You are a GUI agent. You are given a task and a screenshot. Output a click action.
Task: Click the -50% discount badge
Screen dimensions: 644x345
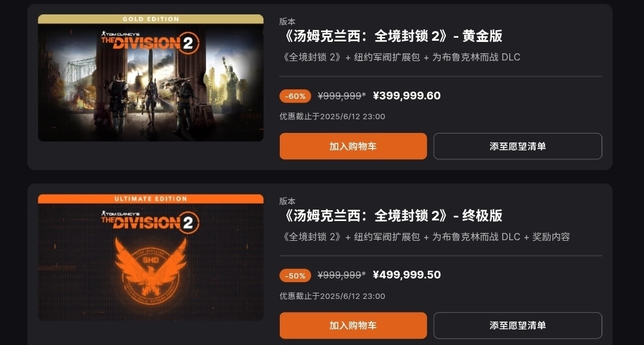(295, 276)
